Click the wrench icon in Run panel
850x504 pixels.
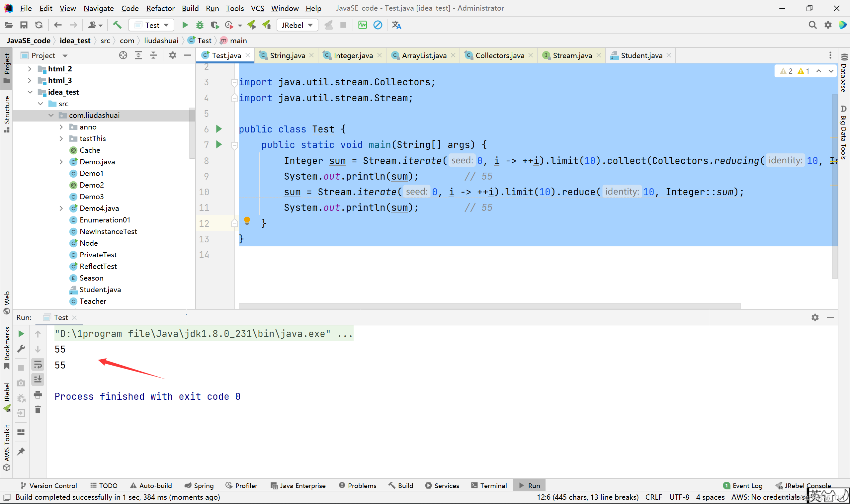pyautogui.click(x=21, y=349)
